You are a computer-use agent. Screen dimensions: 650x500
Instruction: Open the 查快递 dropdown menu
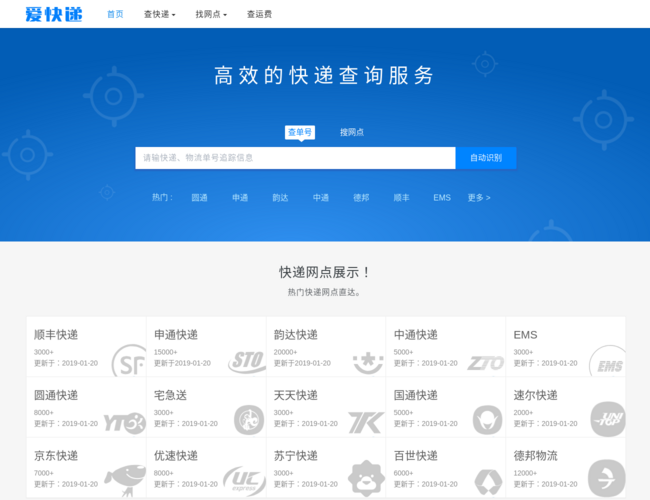[x=159, y=15]
